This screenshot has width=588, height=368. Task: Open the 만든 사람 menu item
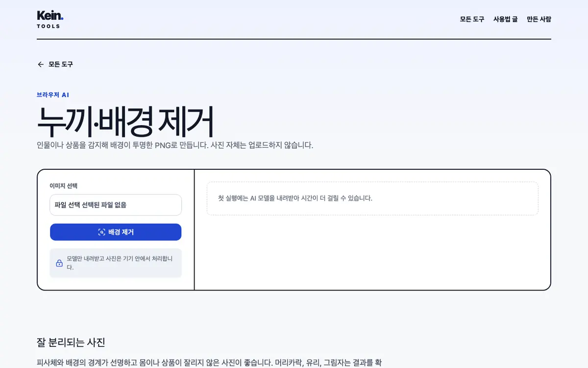click(539, 19)
